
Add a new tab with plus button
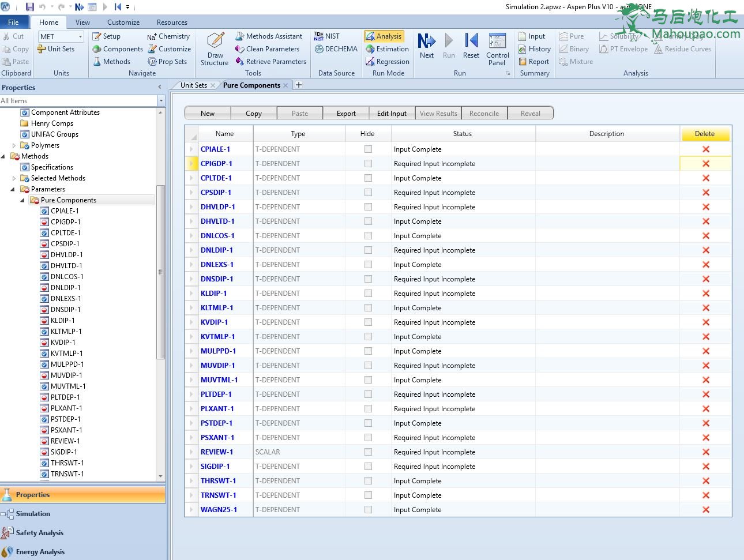(299, 85)
